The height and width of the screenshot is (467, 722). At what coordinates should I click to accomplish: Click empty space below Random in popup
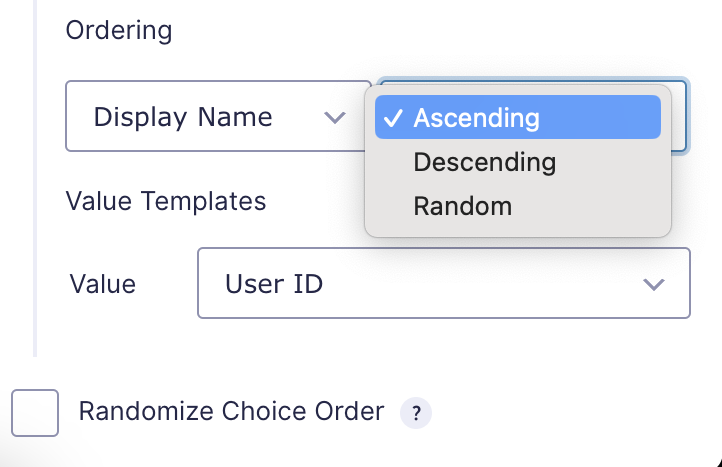click(x=518, y=232)
